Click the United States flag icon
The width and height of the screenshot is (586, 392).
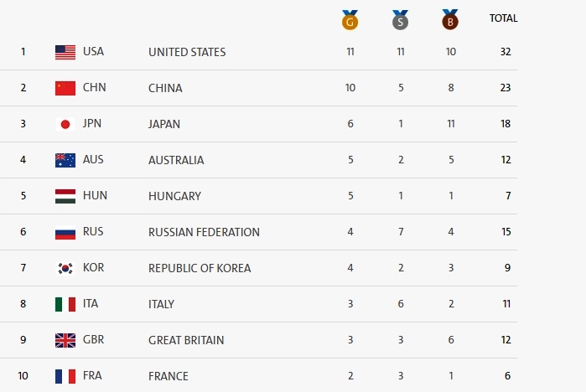click(65, 52)
